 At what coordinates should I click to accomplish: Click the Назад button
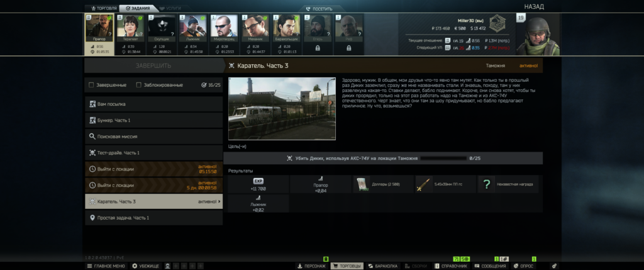click(x=533, y=6)
